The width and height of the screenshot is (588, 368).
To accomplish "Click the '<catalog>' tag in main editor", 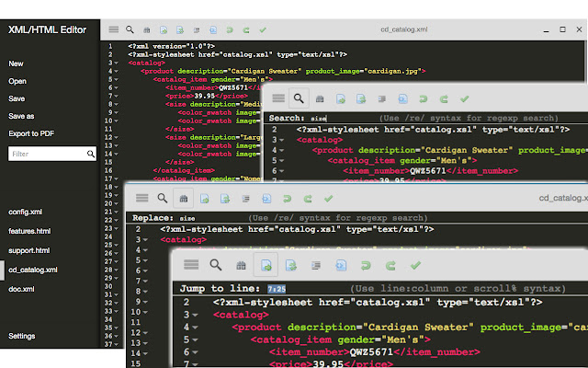I will [x=147, y=63].
